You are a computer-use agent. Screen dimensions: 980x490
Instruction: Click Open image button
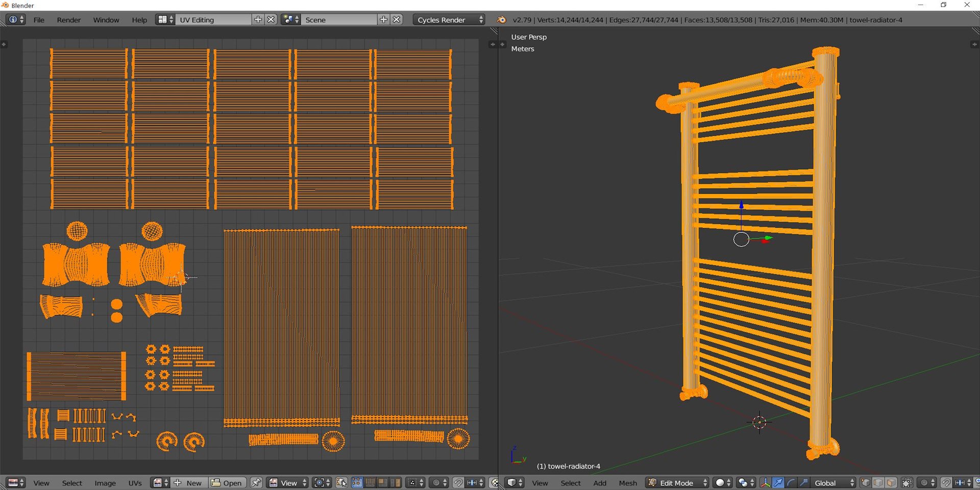[227, 483]
